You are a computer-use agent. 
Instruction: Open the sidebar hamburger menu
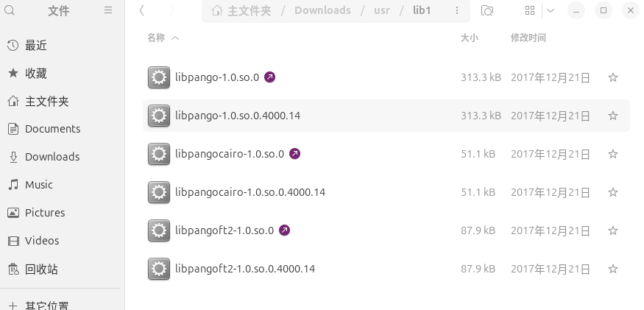(108, 10)
